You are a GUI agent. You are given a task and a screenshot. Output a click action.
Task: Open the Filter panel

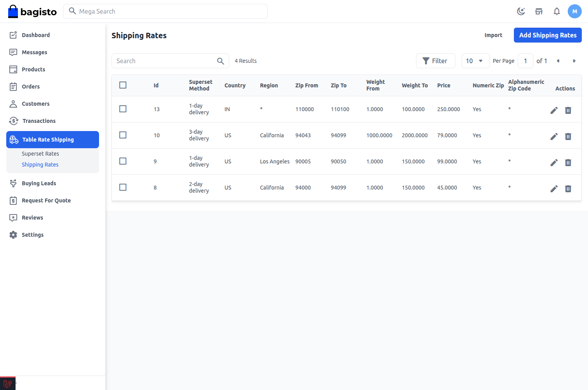(x=436, y=61)
